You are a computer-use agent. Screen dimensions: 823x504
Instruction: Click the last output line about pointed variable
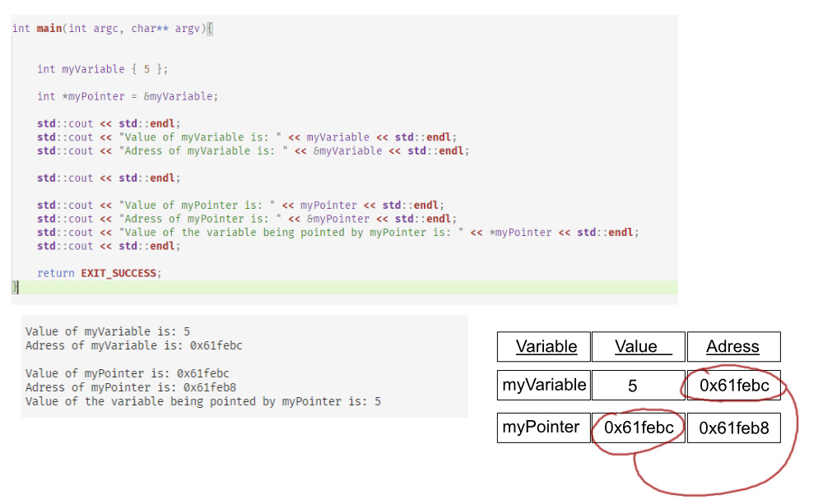coord(202,401)
